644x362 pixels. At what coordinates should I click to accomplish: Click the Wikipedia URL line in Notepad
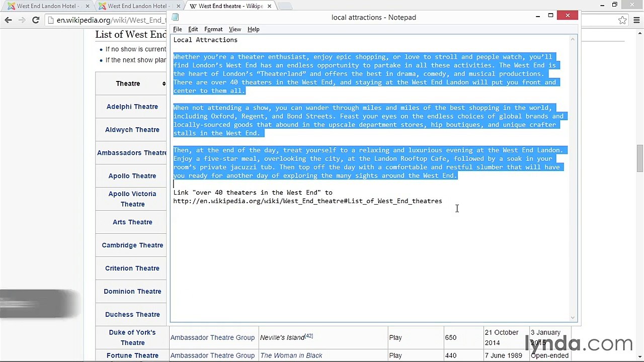307,201
